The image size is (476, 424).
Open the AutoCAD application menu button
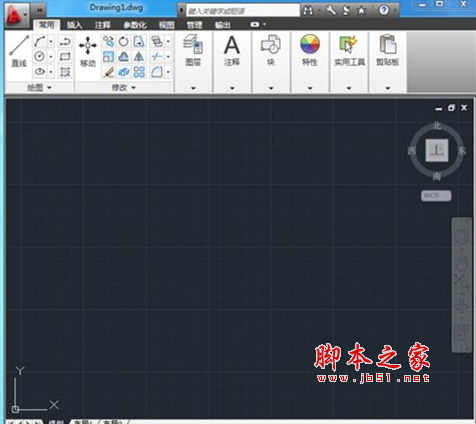click(x=17, y=15)
